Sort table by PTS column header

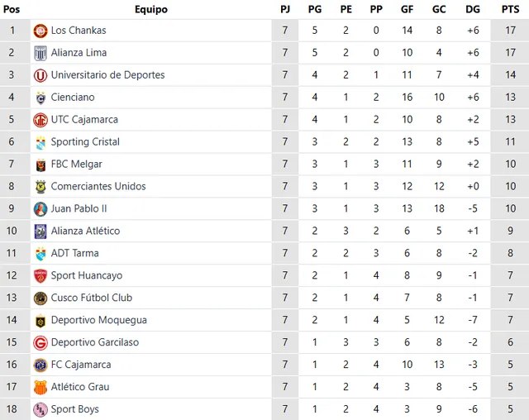[510, 9]
